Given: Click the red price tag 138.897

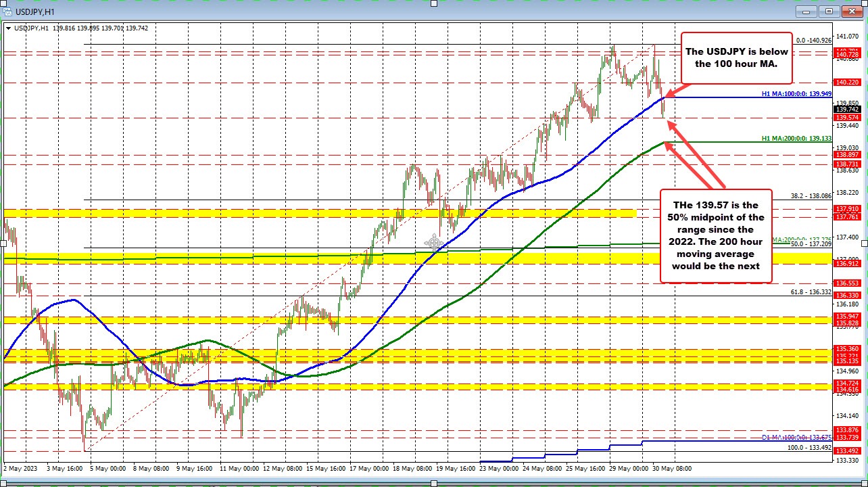Looking at the screenshot, I should 847,155.
